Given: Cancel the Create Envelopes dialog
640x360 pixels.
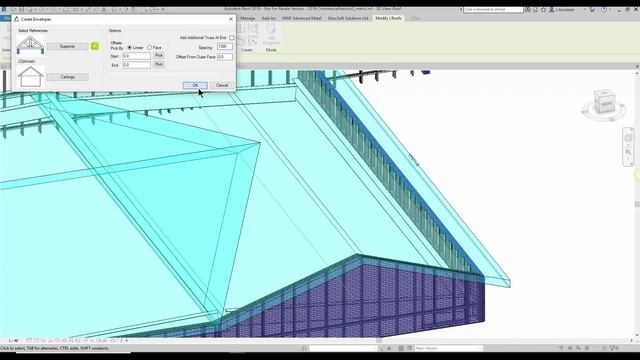Looking at the screenshot, I should pos(222,85).
